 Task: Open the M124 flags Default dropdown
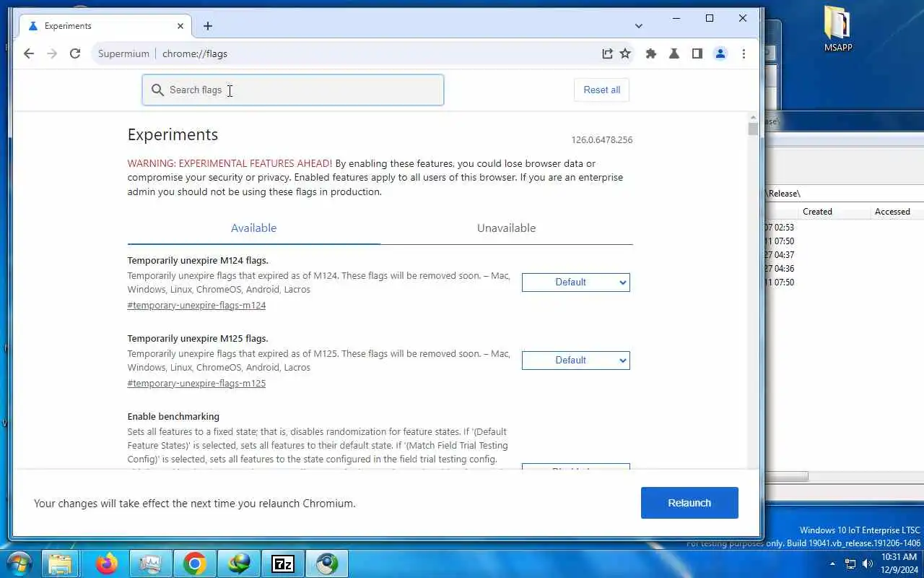576,282
